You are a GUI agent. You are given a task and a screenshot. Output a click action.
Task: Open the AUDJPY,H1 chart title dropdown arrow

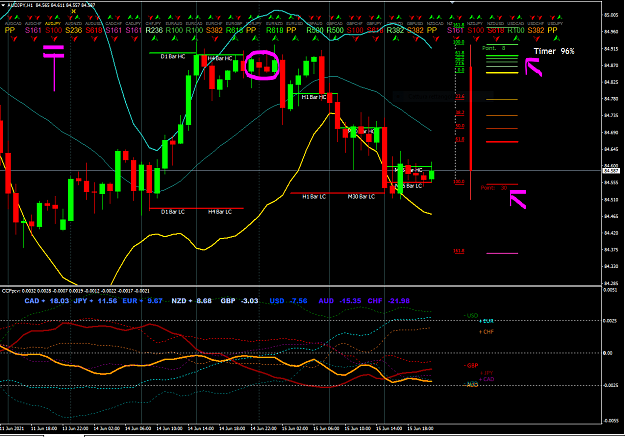click(3, 5)
